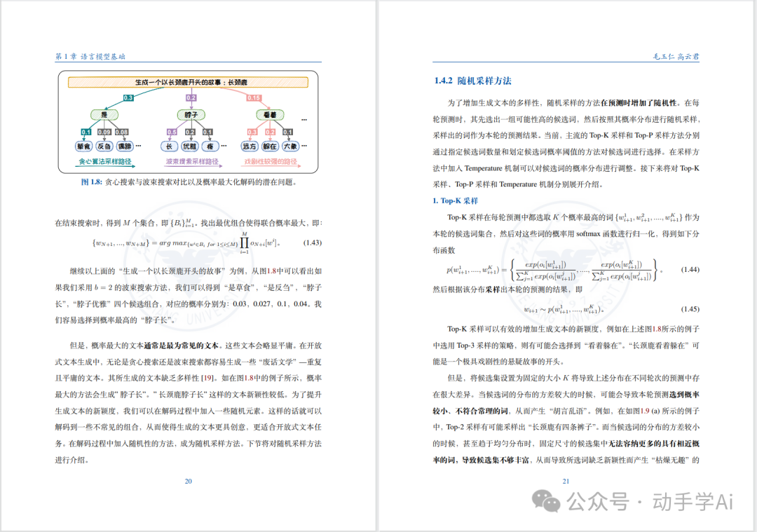Select the green node '是' in the diagram

click(104, 115)
